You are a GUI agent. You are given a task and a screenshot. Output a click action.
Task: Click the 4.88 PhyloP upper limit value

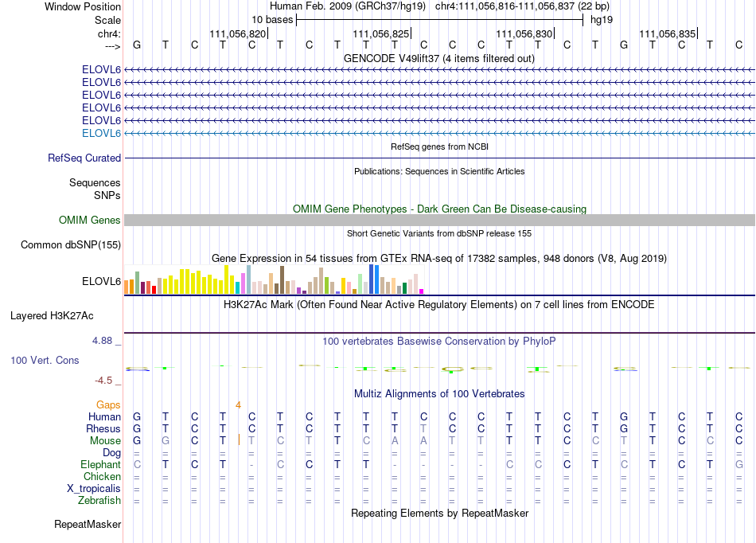pos(102,341)
